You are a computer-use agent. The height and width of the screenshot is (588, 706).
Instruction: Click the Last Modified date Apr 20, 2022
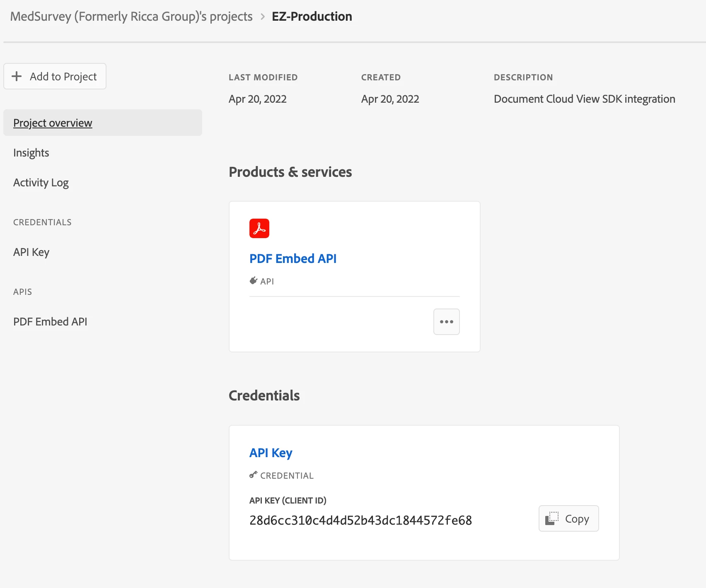[x=258, y=99]
